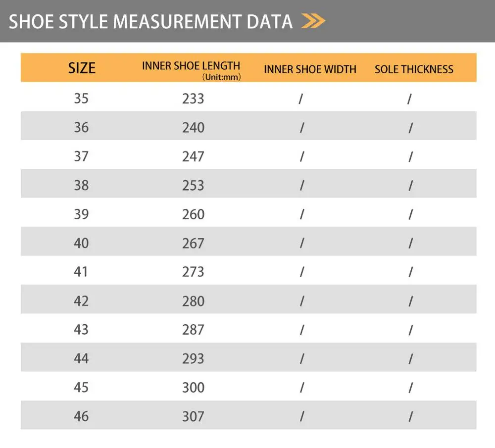Click inner shoe length "307"
The image size is (495, 448).
[193, 417]
